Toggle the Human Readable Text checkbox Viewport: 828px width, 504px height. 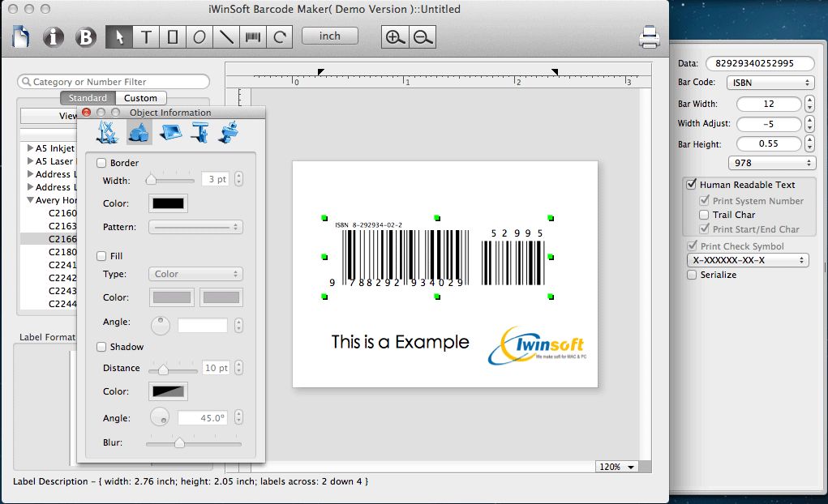(x=691, y=185)
